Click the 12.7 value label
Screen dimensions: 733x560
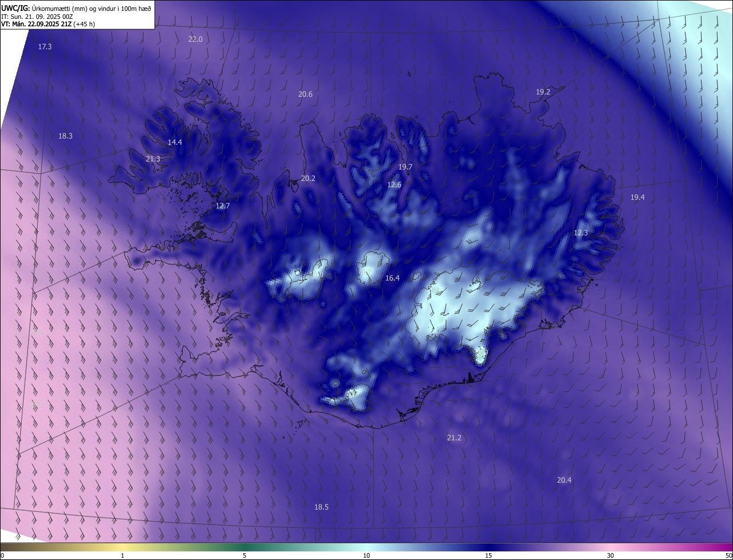pyautogui.click(x=222, y=206)
